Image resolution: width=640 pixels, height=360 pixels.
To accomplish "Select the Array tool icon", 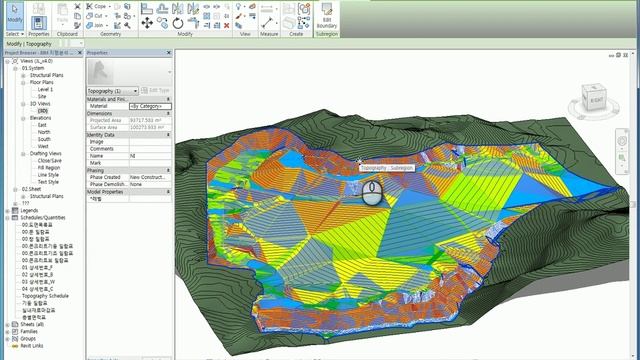I will pos(207,16).
